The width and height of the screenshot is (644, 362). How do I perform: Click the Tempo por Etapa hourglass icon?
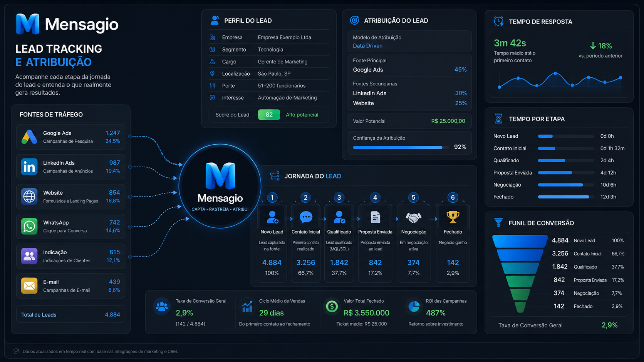click(498, 119)
